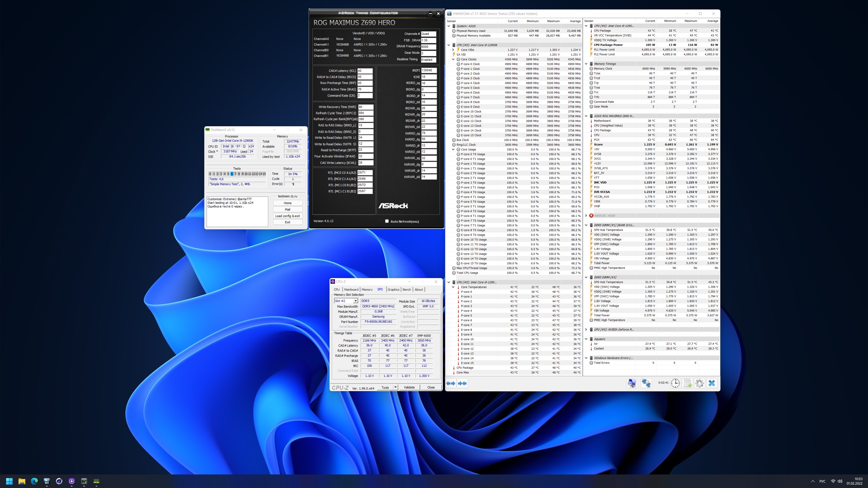Open File Explorer from the taskbar
Viewport: 868px width, 488px height.
point(22,481)
